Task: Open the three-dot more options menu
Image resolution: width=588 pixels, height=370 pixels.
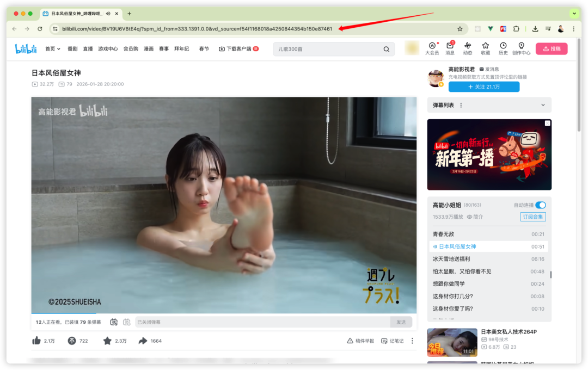Action: click(x=412, y=340)
